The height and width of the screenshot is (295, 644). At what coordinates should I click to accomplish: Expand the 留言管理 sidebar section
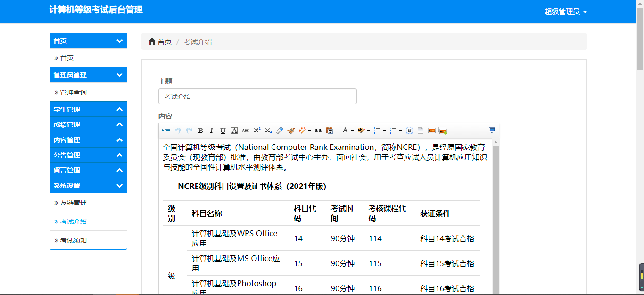[x=88, y=170]
